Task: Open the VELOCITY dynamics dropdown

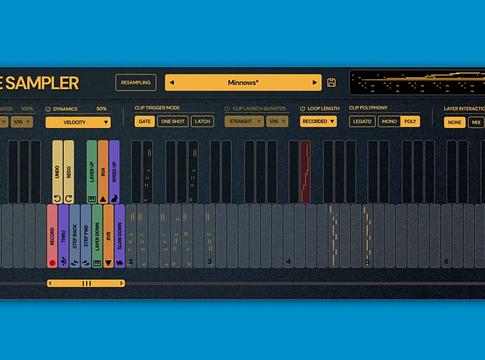Action: (78, 122)
